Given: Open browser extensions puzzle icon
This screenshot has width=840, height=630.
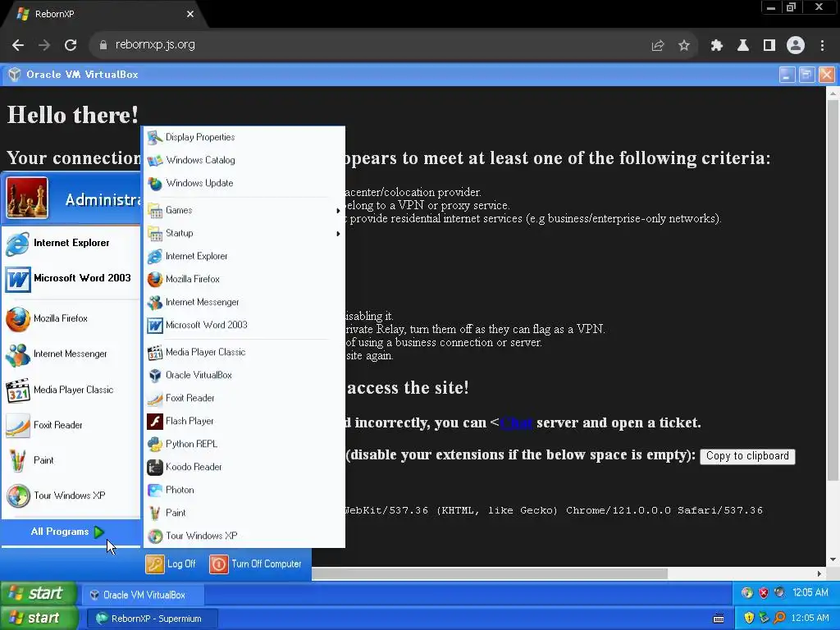Looking at the screenshot, I should (x=717, y=46).
